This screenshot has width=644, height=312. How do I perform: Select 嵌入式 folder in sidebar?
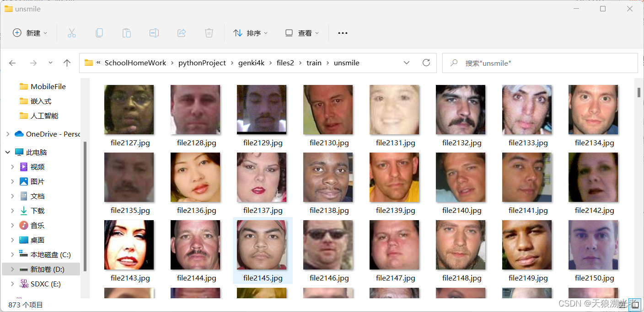pos(35,101)
